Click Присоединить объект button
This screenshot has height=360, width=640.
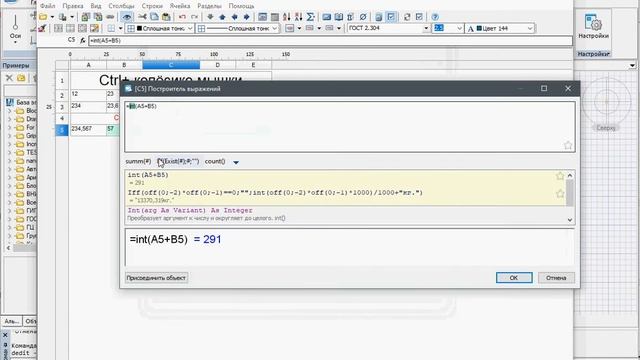(156, 278)
